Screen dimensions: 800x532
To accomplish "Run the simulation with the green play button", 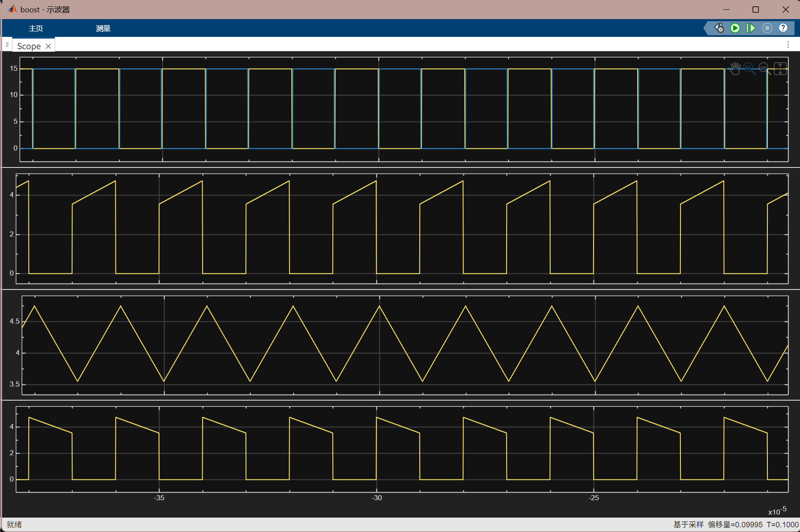I will 735,28.
